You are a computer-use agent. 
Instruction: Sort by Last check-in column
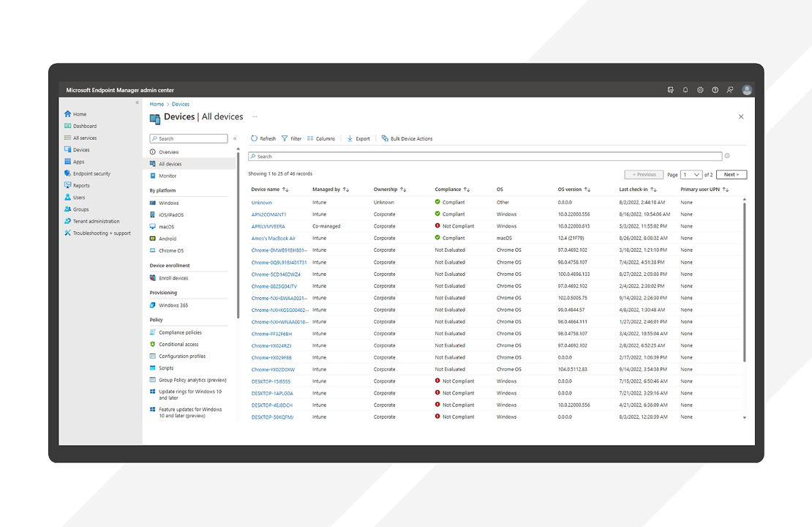(x=638, y=190)
